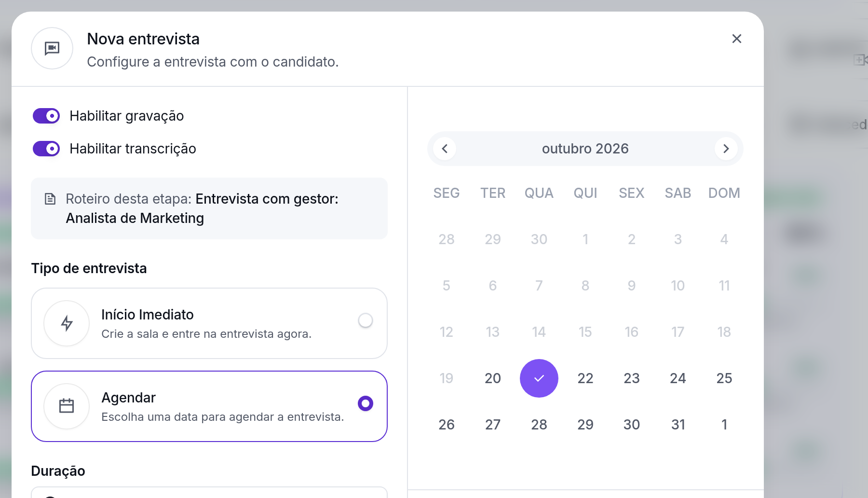
Task: Select the Início Imediato radio button
Action: pyautogui.click(x=366, y=320)
